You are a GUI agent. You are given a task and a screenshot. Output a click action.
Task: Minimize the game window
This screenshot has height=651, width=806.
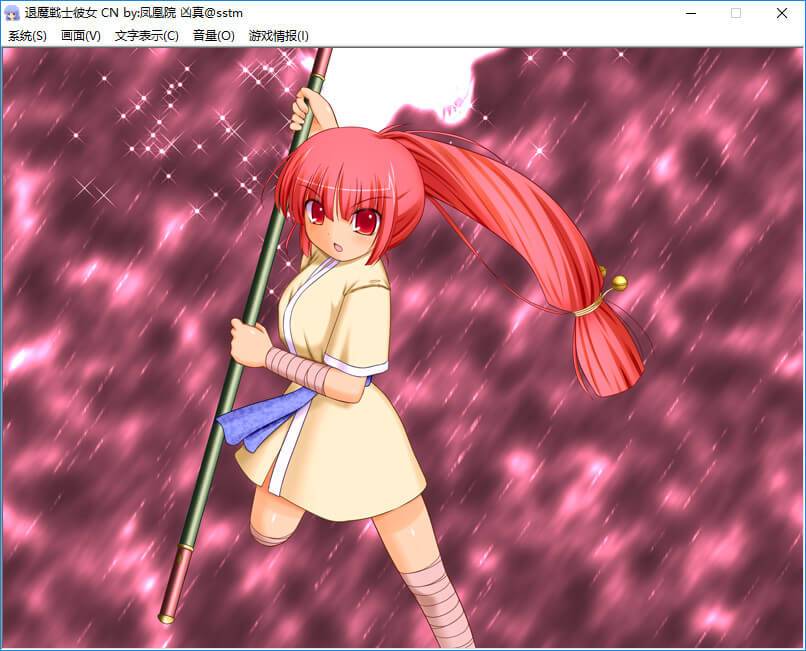click(x=690, y=13)
